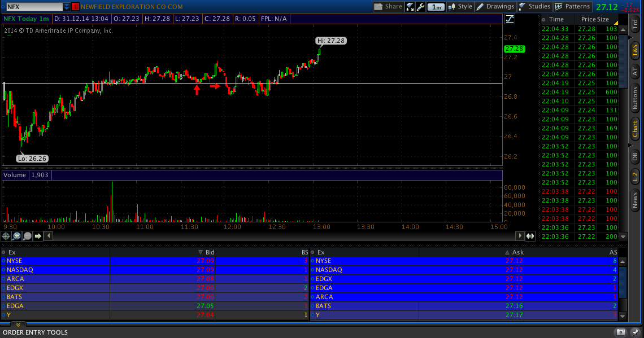Sort Time & Sales by the Size column
644x338 pixels.
(603, 19)
